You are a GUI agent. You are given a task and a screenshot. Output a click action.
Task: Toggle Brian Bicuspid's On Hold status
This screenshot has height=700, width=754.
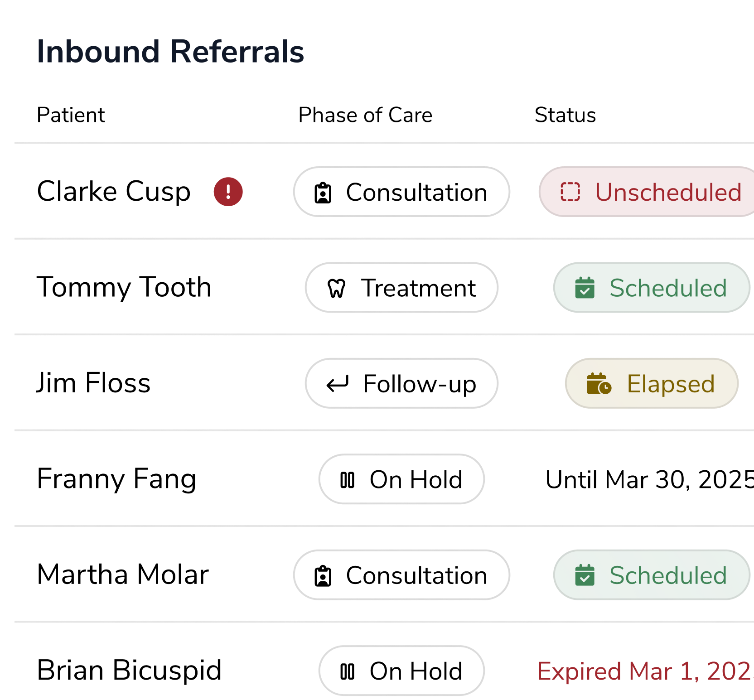[x=401, y=671]
